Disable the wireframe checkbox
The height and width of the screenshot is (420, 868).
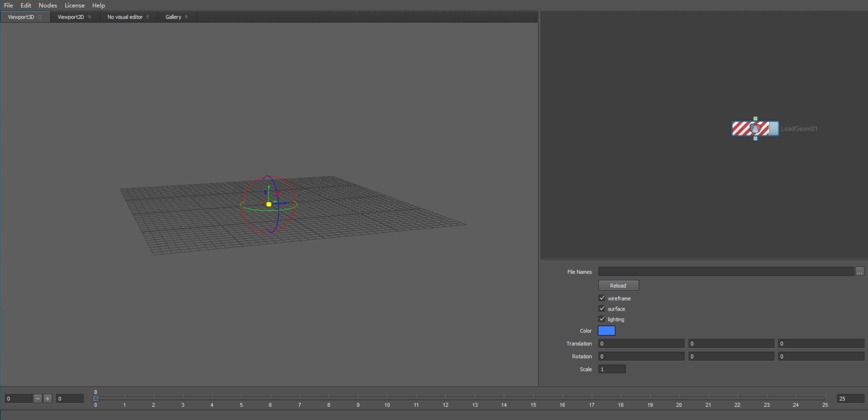[602, 298]
